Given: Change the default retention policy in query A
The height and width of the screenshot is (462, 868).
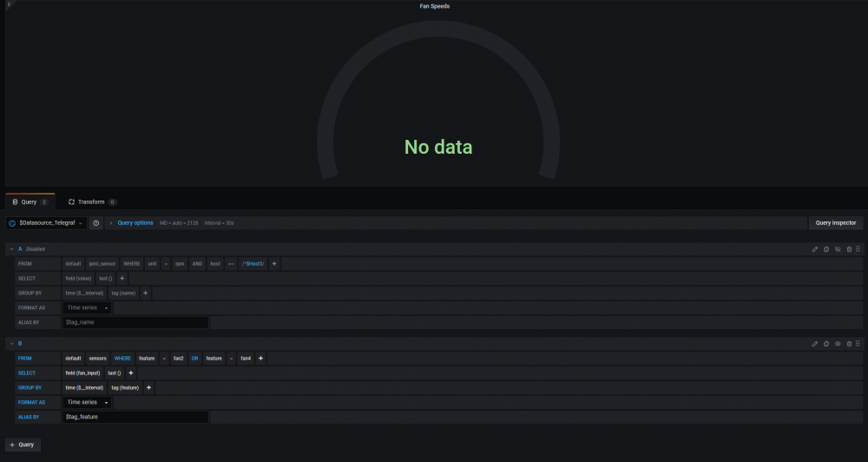Looking at the screenshot, I should (73, 264).
